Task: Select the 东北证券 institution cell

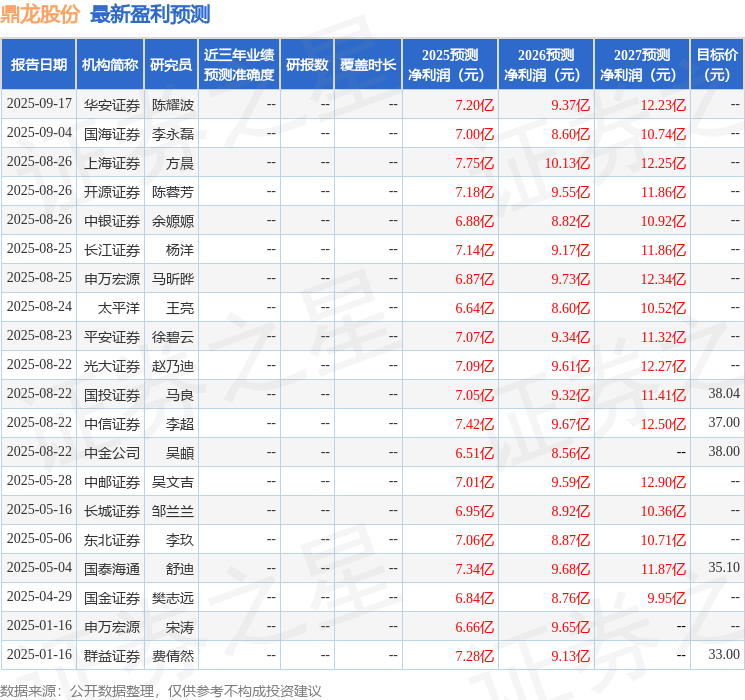Action: coord(112,540)
